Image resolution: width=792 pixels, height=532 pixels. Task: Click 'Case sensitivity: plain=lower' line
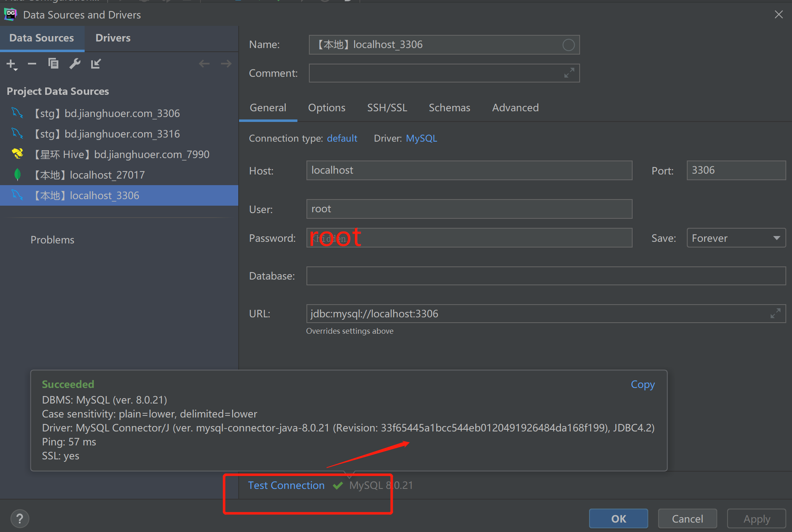(150, 414)
